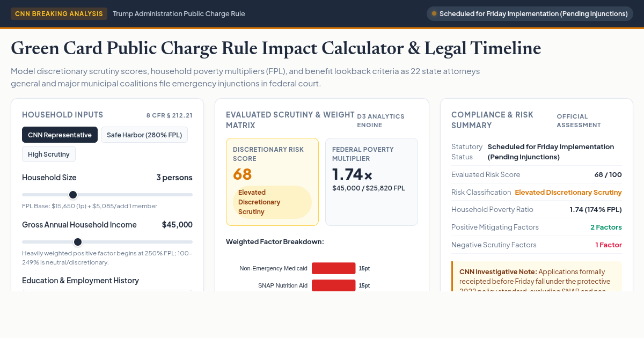The height and width of the screenshot is (338, 644).
Task: Click the Federal Poverty Multiplier card
Action: click(x=371, y=182)
